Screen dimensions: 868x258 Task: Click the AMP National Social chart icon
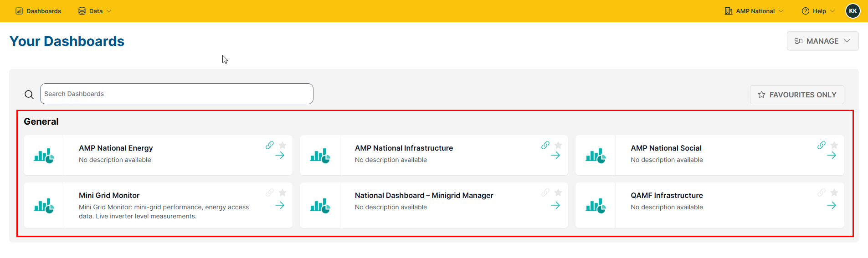point(596,156)
